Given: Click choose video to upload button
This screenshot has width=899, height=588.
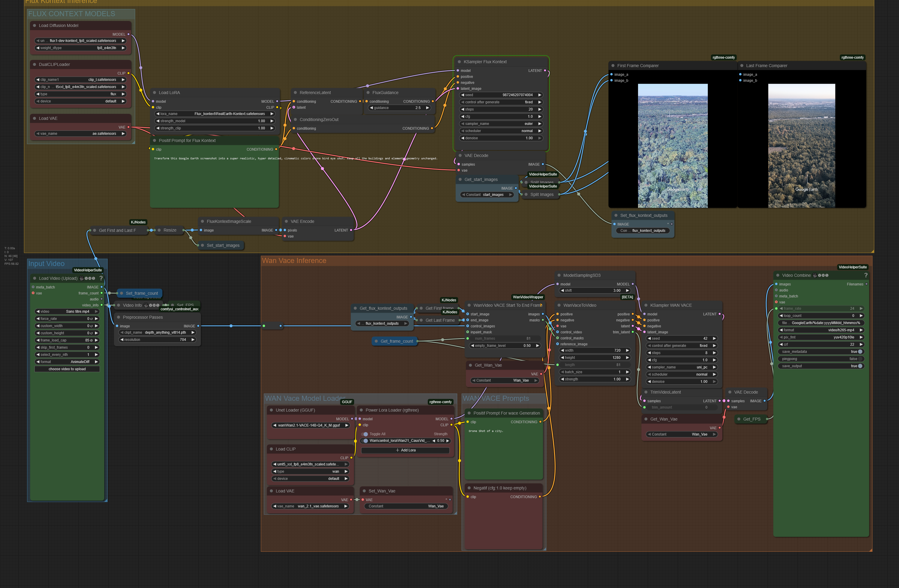Looking at the screenshot, I should (x=67, y=369).
